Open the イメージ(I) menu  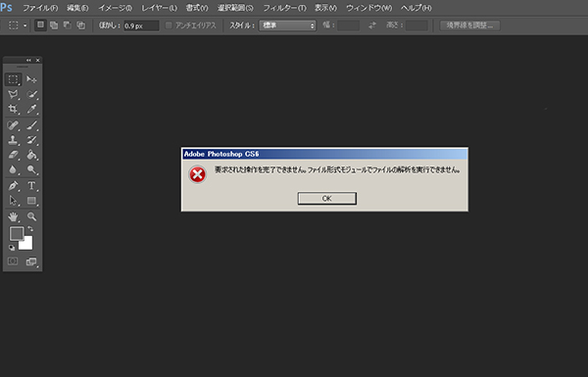pyautogui.click(x=115, y=8)
